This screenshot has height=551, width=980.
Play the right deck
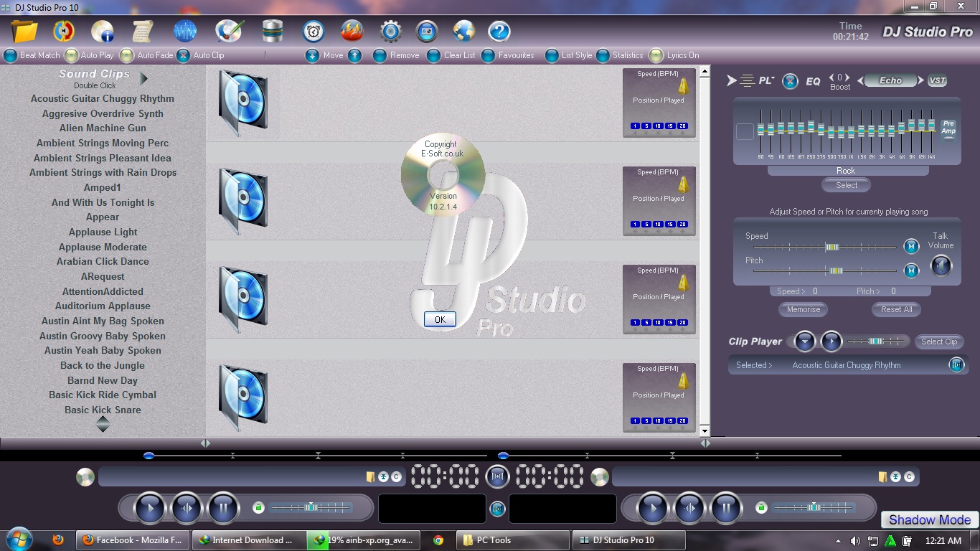[653, 509]
